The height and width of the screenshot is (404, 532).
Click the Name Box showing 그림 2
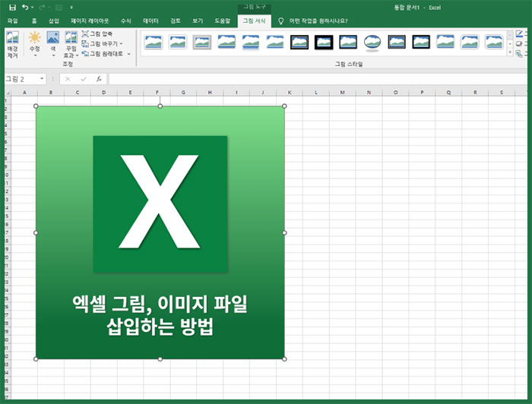[21, 79]
